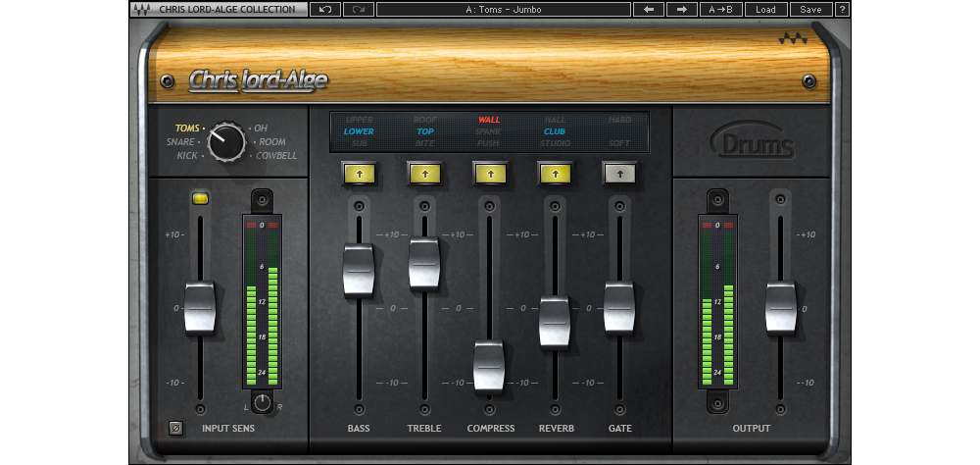Click the input level meter
The width and height of the screenshot is (980, 465).
(x=263, y=301)
